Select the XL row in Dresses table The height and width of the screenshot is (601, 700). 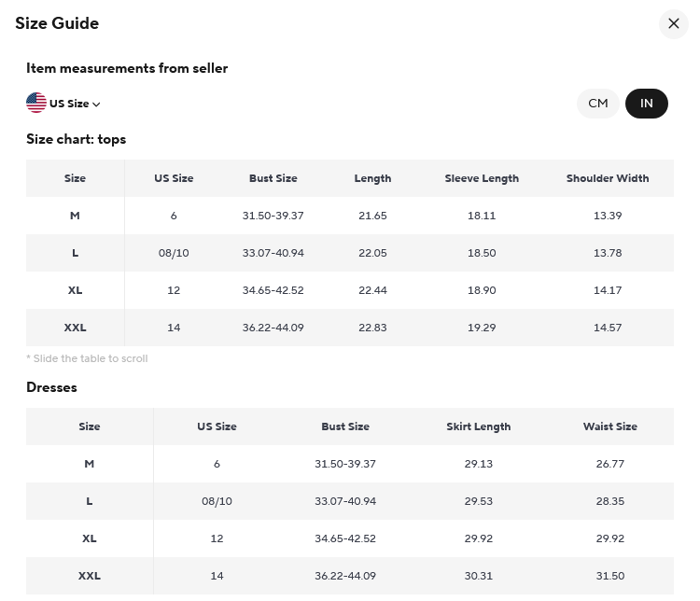350,538
